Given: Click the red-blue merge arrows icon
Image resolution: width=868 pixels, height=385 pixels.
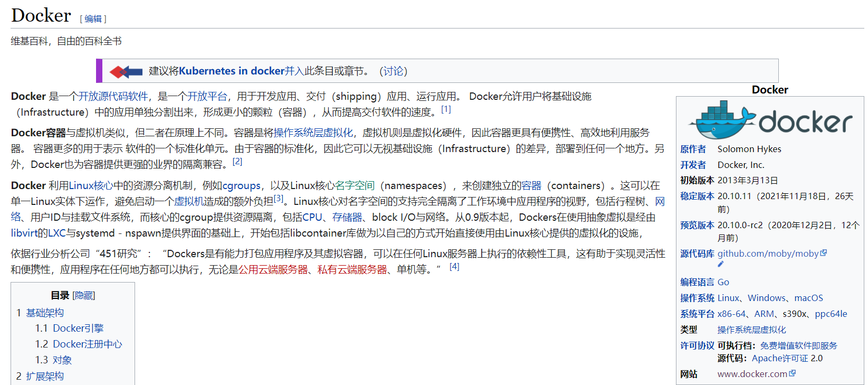Looking at the screenshot, I should tap(126, 71).
